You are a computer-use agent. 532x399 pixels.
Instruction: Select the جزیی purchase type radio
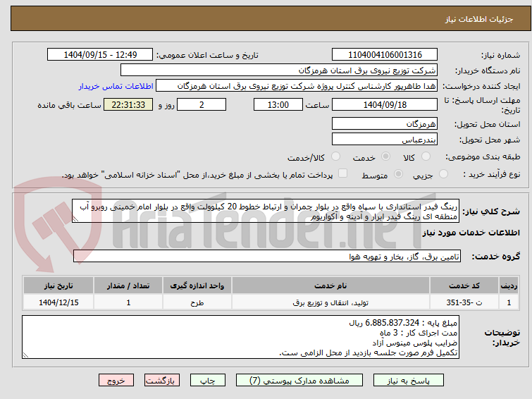click(x=443, y=174)
